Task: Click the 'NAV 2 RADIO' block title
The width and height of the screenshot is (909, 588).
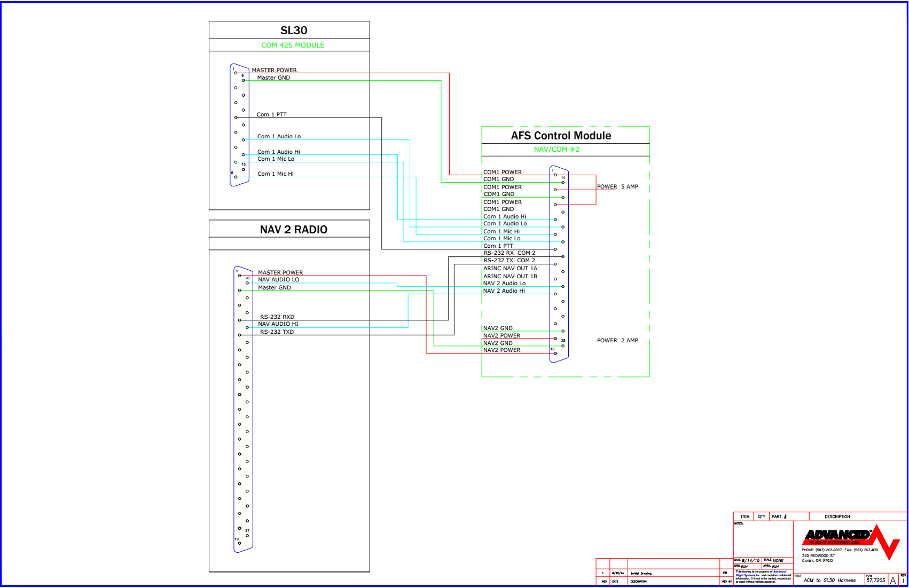Action: click(x=294, y=230)
